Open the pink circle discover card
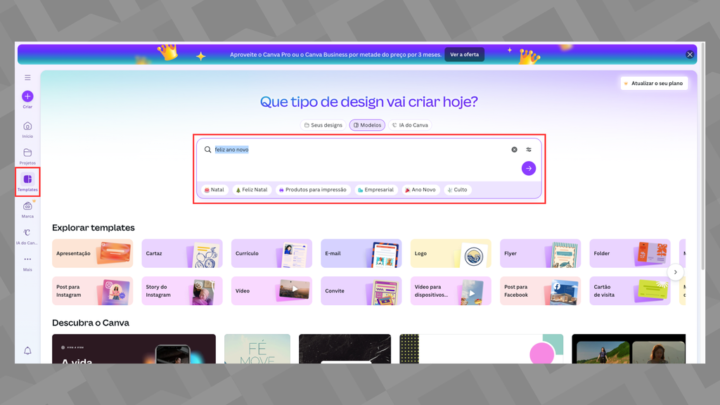 coord(481,349)
